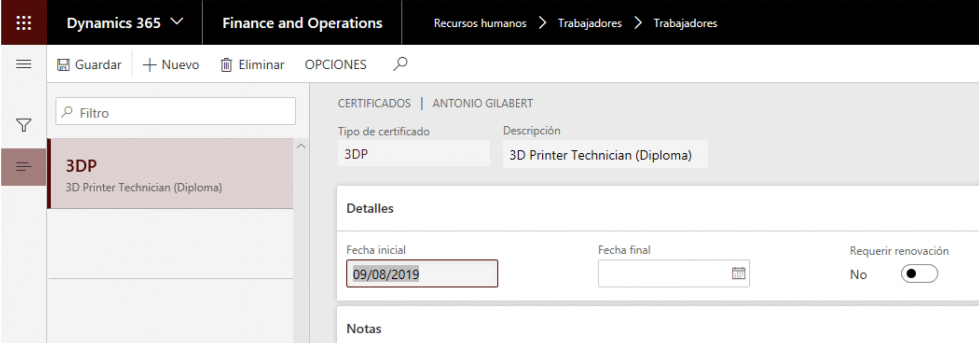Open the app launcher waffle icon

(x=24, y=23)
